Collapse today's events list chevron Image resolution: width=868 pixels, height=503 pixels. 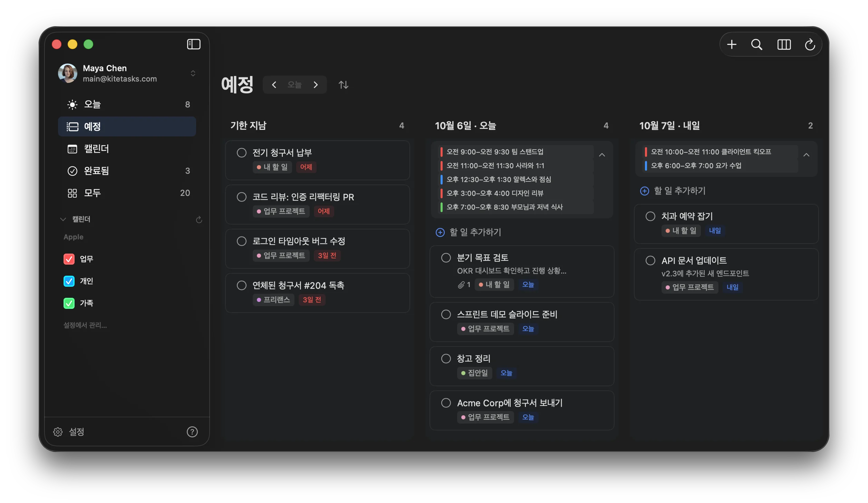pos(602,155)
